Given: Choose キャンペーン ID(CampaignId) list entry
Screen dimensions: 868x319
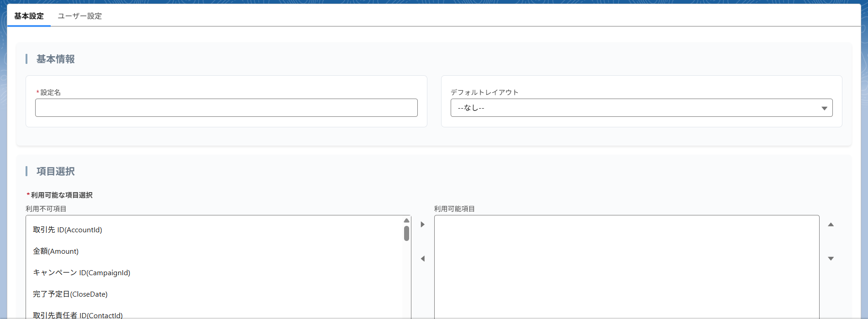Looking at the screenshot, I should tap(82, 273).
